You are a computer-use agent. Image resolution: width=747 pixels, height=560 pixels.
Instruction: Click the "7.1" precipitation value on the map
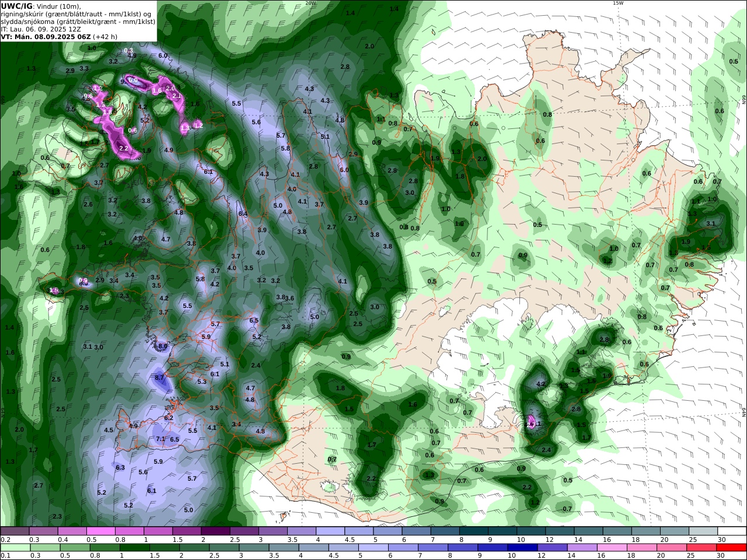click(160, 439)
